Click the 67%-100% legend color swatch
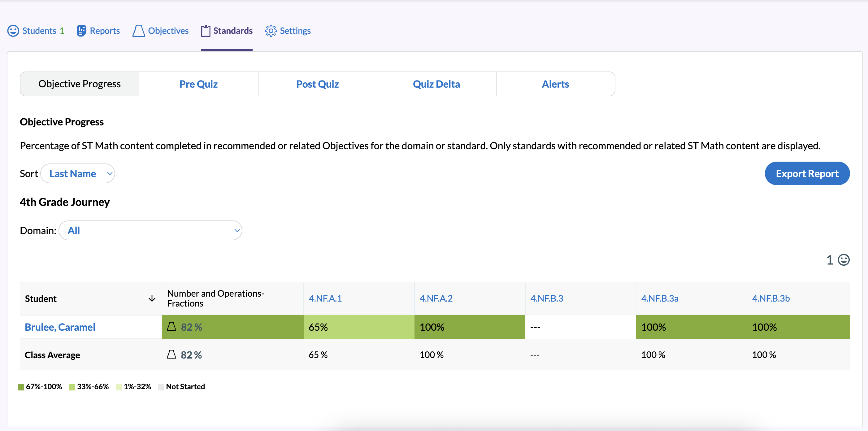This screenshot has width=868, height=431. [21, 387]
